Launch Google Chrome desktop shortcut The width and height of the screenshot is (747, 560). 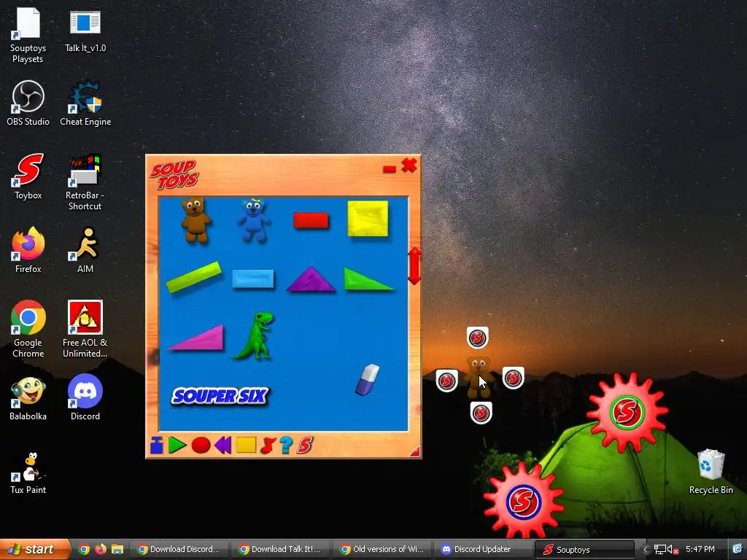coord(28,329)
